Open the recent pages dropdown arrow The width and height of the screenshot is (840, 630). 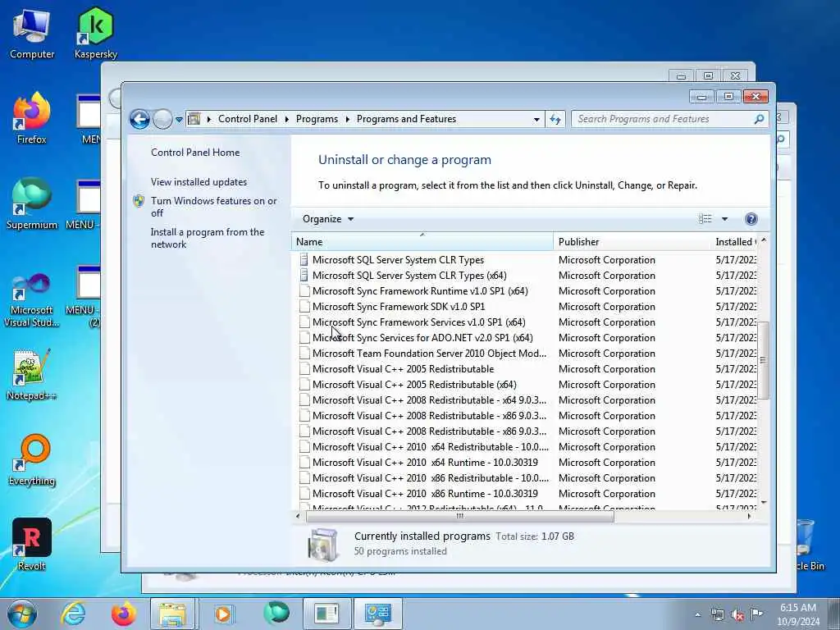(x=179, y=120)
